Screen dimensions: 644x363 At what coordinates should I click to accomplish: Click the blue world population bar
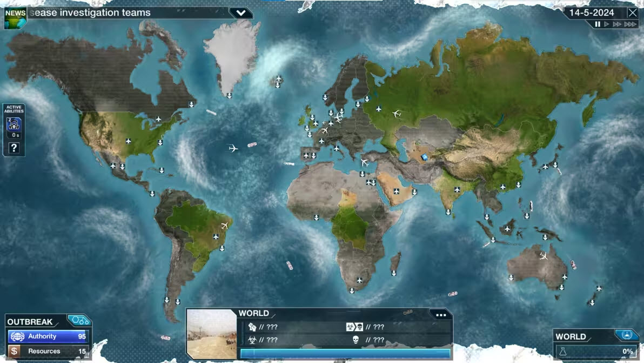click(x=345, y=353)
